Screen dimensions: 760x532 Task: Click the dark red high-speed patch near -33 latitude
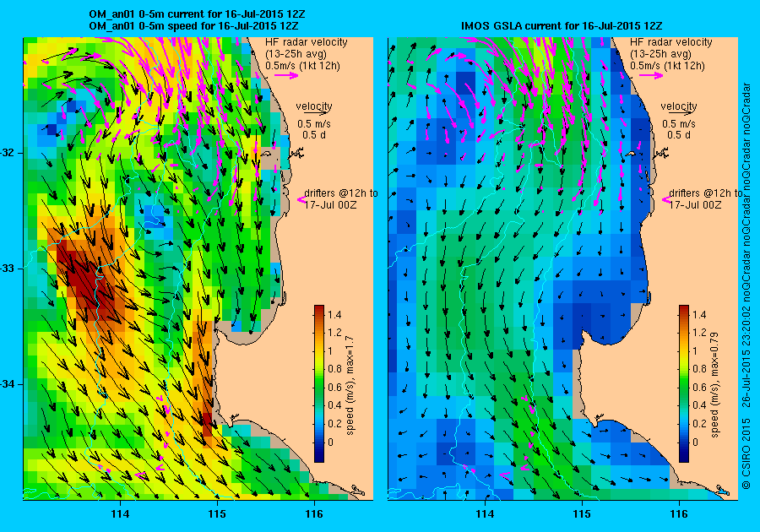tap(86, 281)
